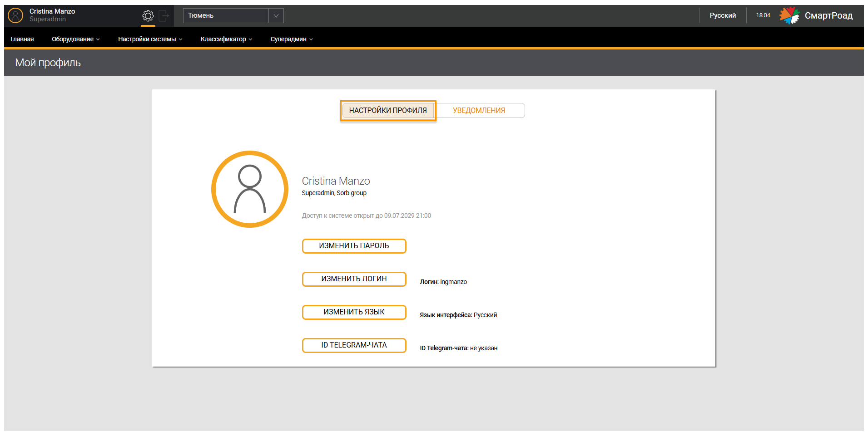The image size is (868, 436).
Task: Expand the Оборудование menu
Action: tap(75, 39)
